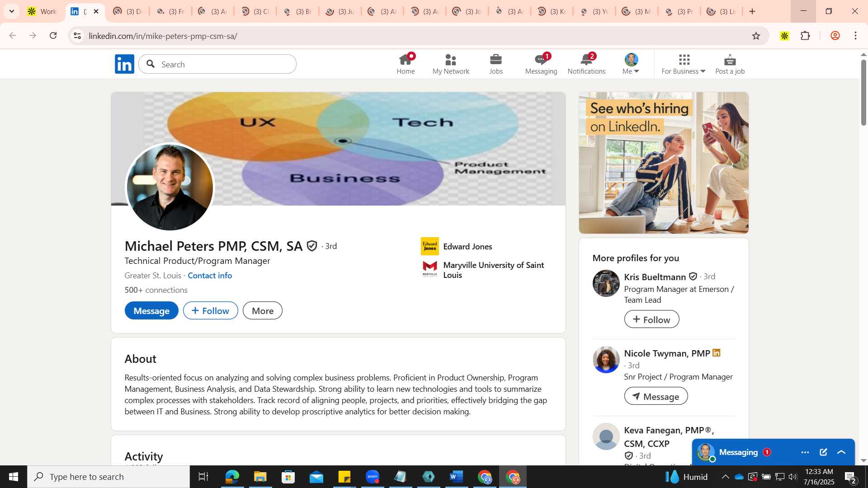Click Post a job icon
Screen dimensions: 868x488
(x=730, y=64)
